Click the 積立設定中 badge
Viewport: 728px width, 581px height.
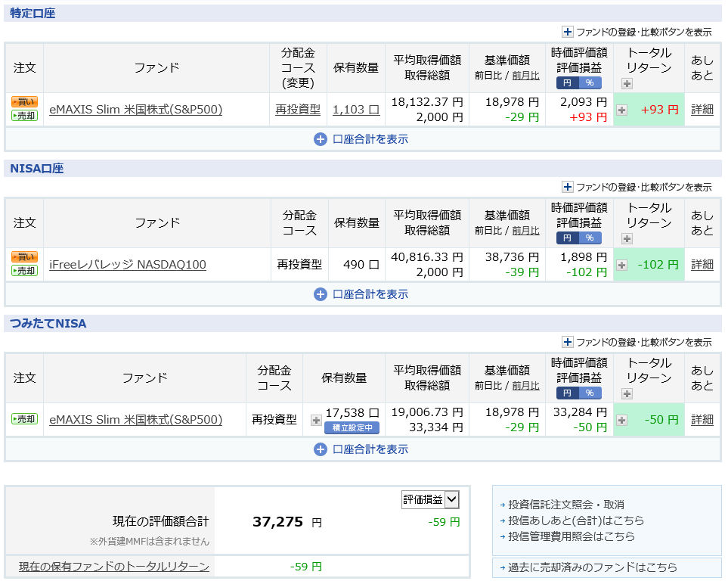[352, 428]
